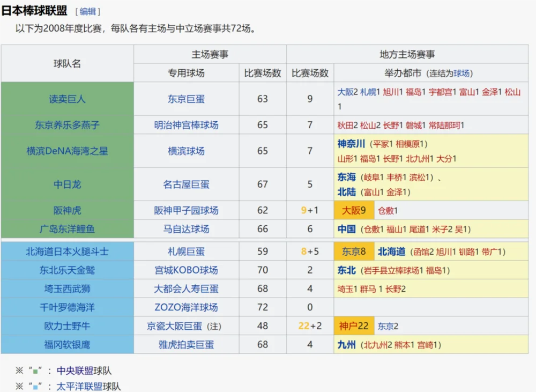The image size is (536, 392).
Task: Open the 雅虎拍卖巨蛋 stadium link
Action: tap(186, 344)
